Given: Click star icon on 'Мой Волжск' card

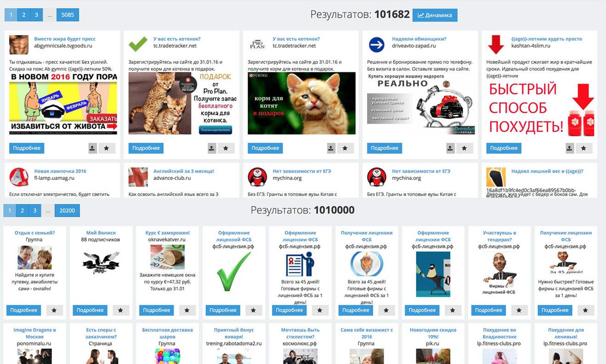Looking at the screenshot, I should coord(120,310).
